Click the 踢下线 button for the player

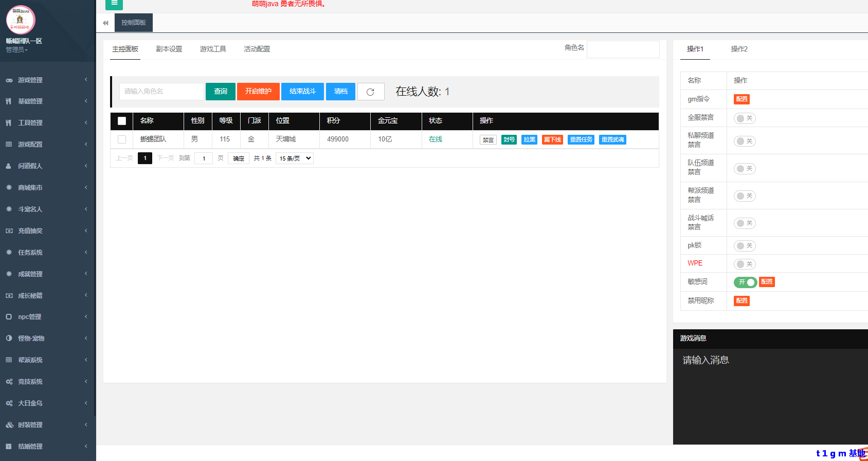point(552,140)
